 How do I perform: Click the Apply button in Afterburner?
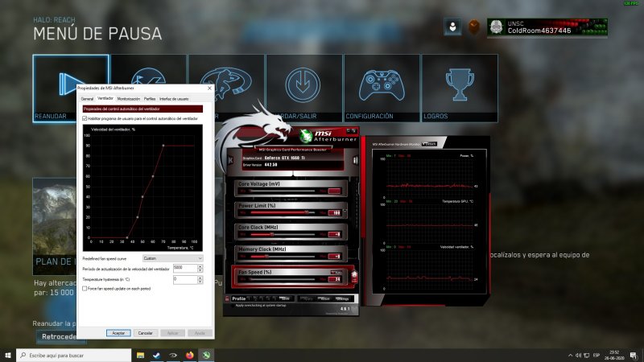pyautogui.click(x=308, y=298)
